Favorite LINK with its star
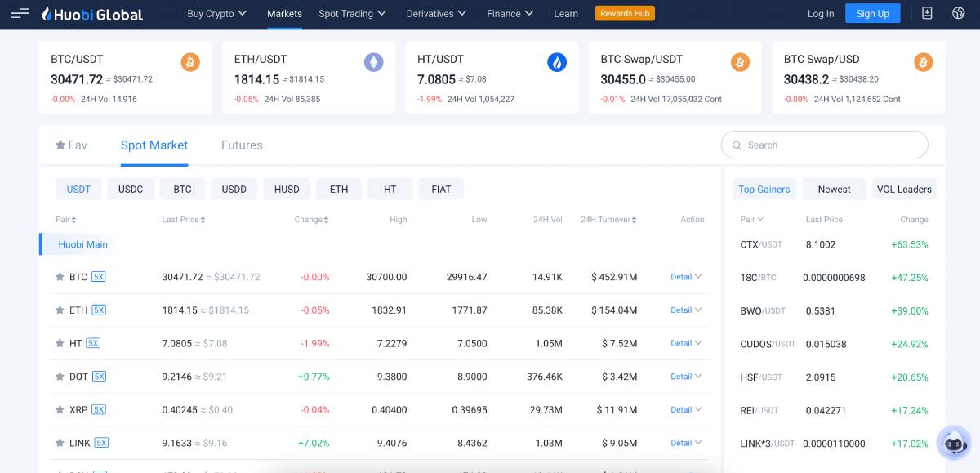980x473 pixels. pos(60,443)
